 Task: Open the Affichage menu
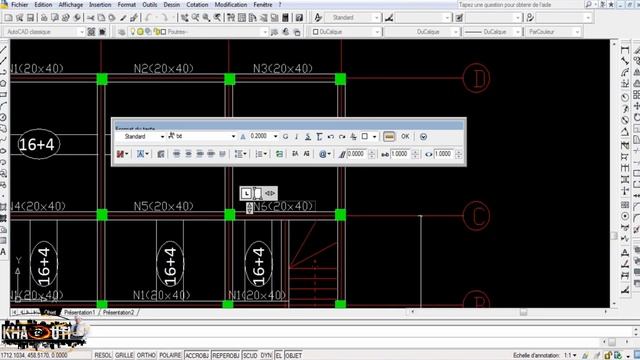[x=71, y=4]
